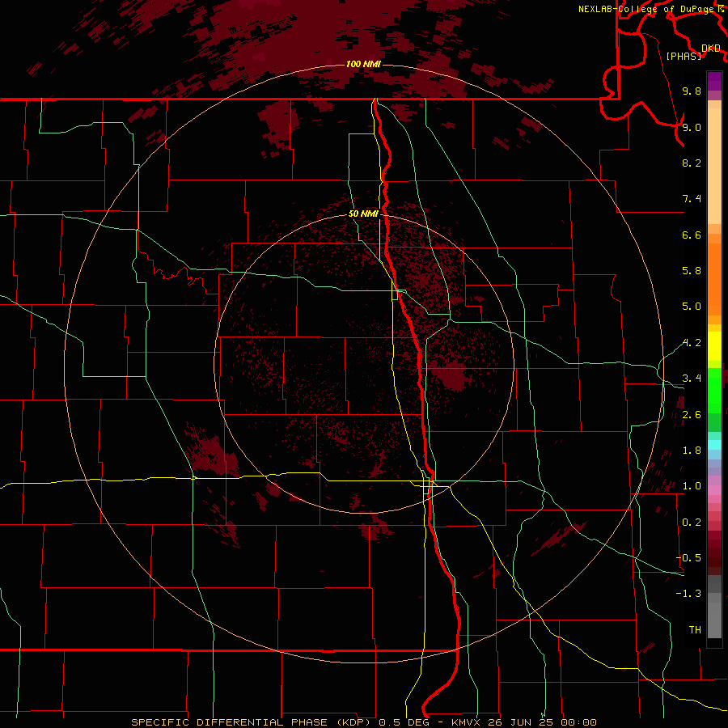Select the 2.6 scale label
728x728 pixels.
pyautogui.click(x=692, y=415)
